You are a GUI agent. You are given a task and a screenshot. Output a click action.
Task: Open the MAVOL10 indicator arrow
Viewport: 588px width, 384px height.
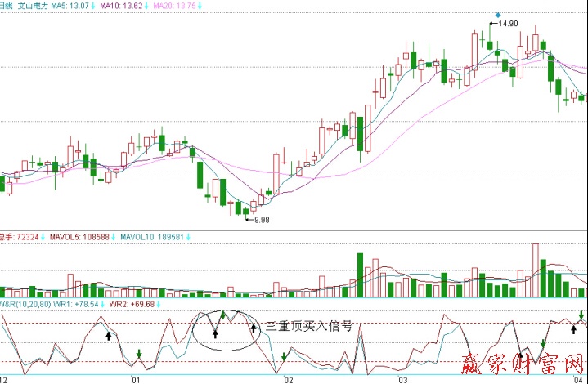point(187,237)
